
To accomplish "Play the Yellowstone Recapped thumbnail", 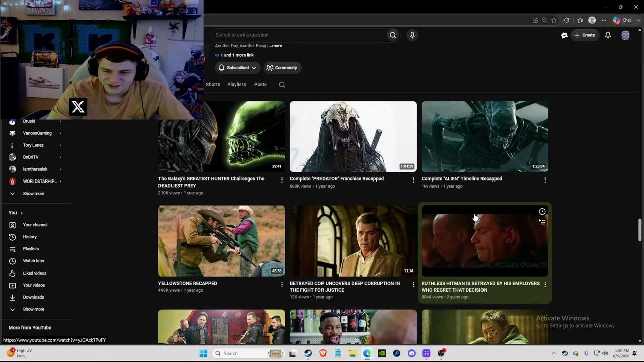I will pyautogui.click(x=221, y=241).
